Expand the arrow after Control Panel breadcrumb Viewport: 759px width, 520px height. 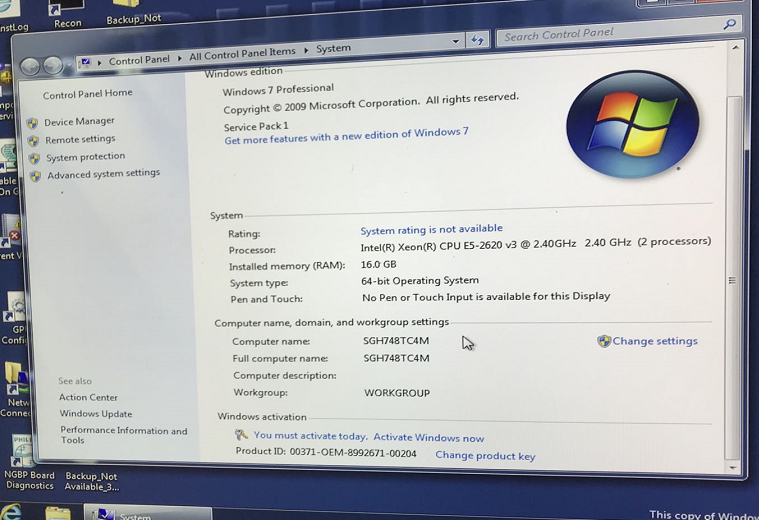(180, 58)
